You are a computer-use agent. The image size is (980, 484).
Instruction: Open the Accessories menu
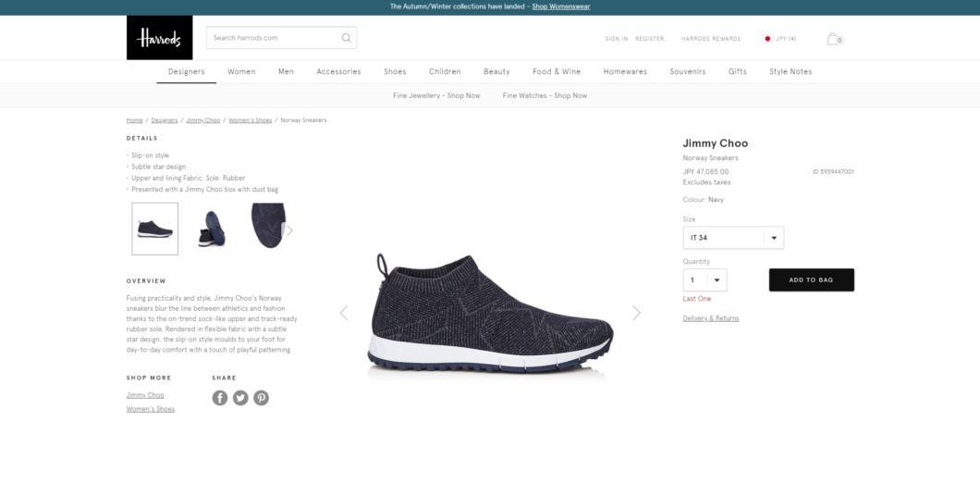(338, 71)
